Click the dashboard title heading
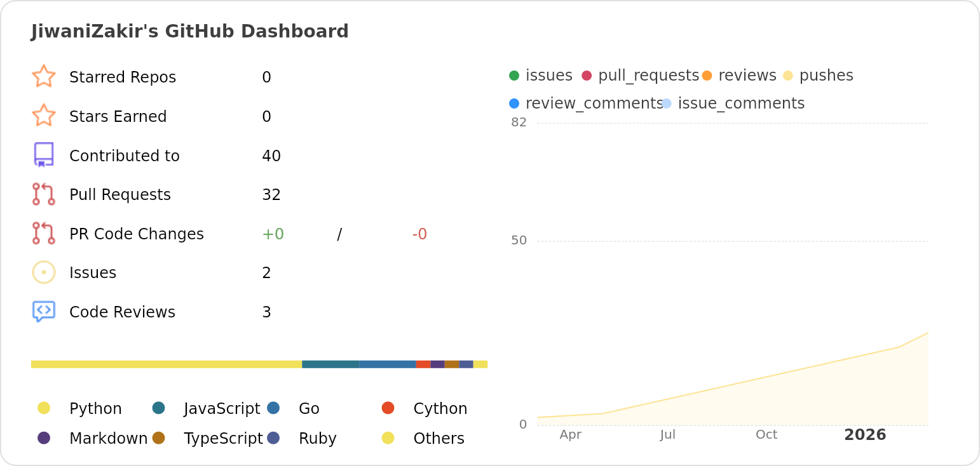 [x=190, y=31]
